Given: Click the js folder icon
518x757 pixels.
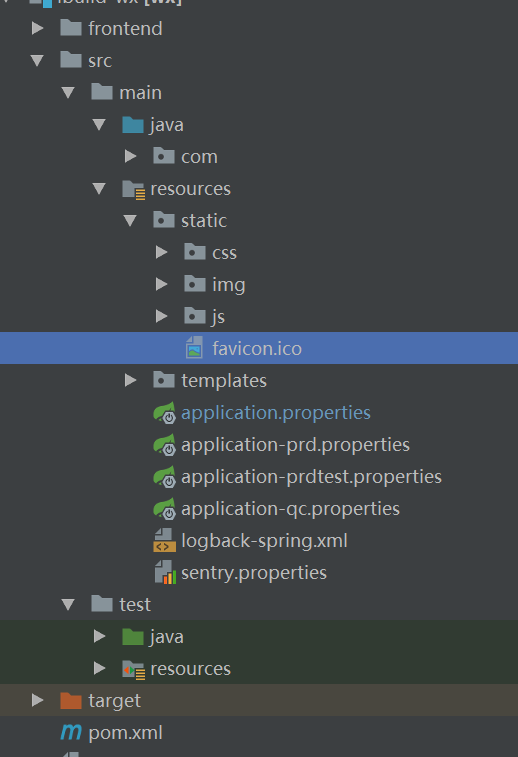Looking at the screenshot, I should 195,316.
